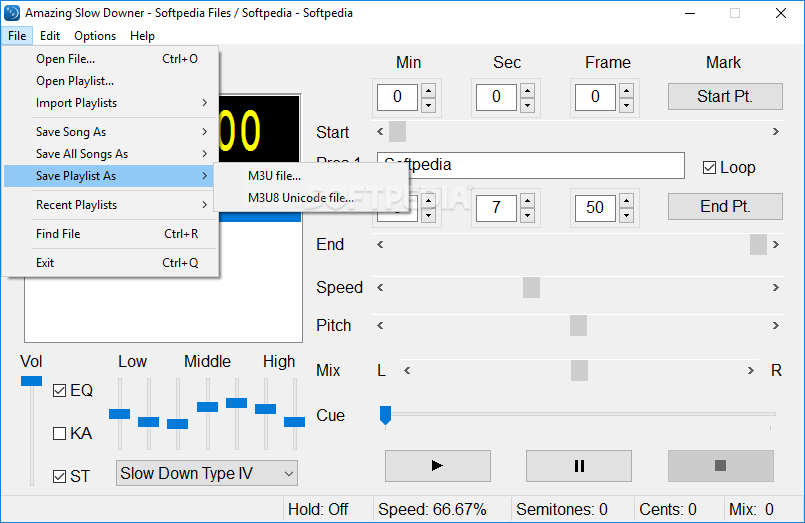
Task: Select Save Playlist As menu entry
Action: pos(111,176)
